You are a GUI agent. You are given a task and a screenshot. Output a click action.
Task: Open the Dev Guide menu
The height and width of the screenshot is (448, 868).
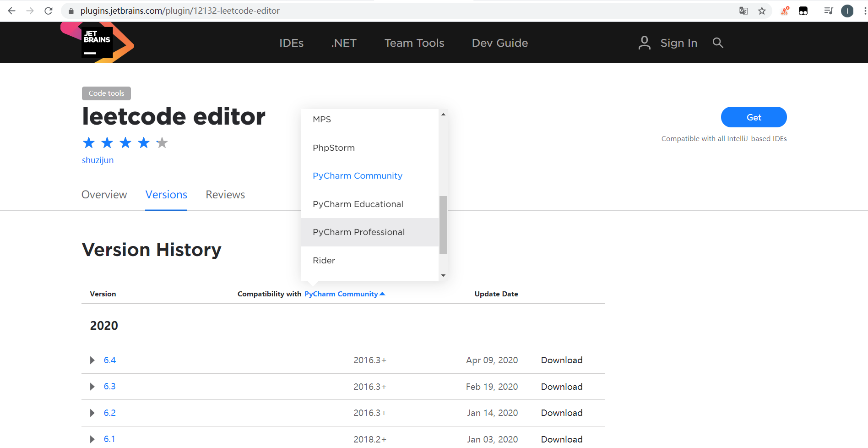coord(500,43)
